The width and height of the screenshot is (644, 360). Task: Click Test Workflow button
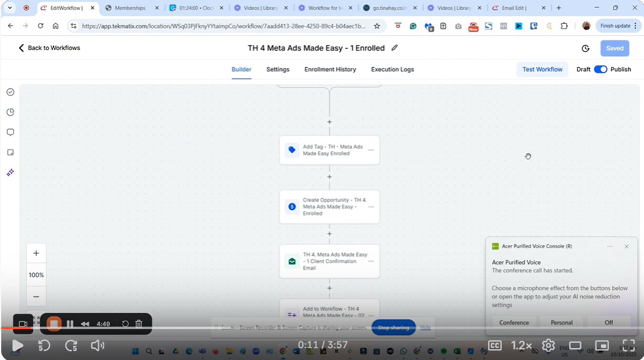coord(542,70)
